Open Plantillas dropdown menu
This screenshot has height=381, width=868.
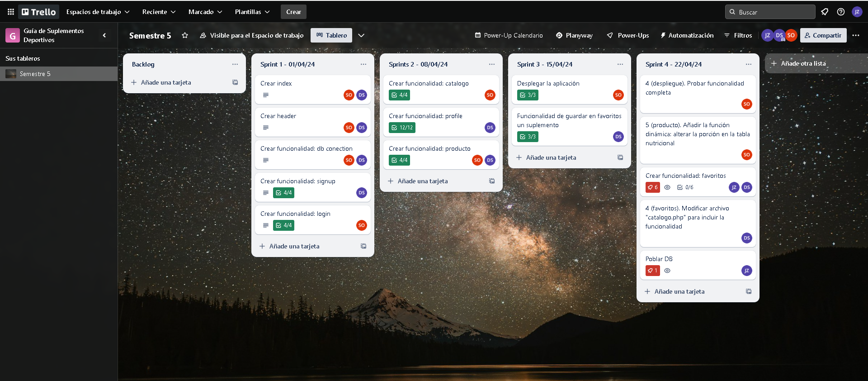pos(252,12)
